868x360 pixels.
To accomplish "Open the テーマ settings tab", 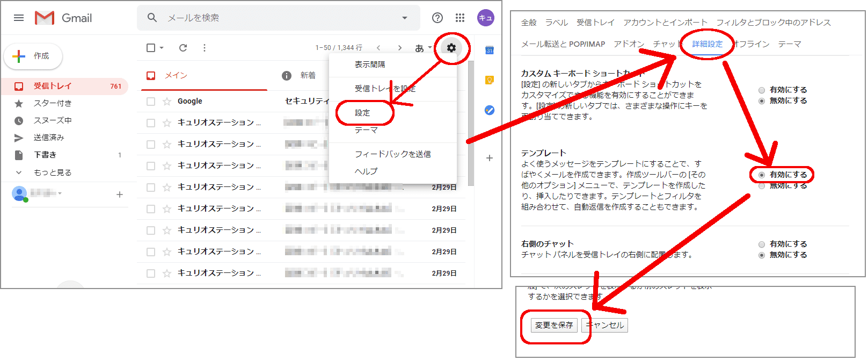I will pyautogui.click(x=790, y=44).
